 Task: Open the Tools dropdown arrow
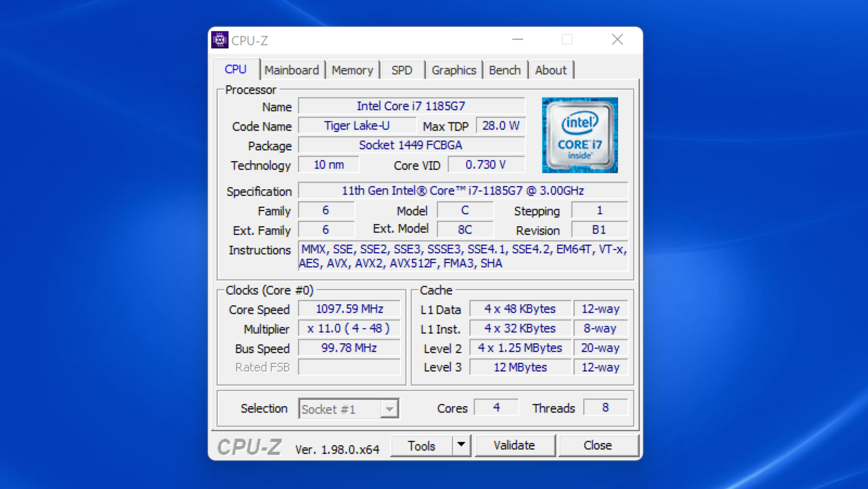(x=461, y=445)
